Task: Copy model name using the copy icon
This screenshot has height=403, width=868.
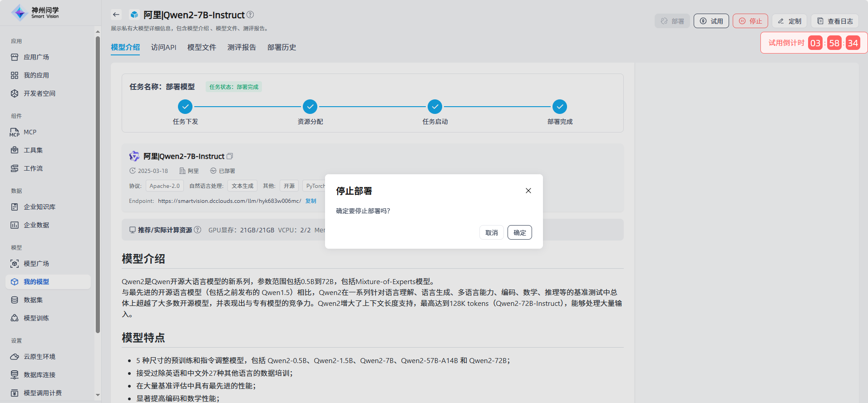Action: 230,156
